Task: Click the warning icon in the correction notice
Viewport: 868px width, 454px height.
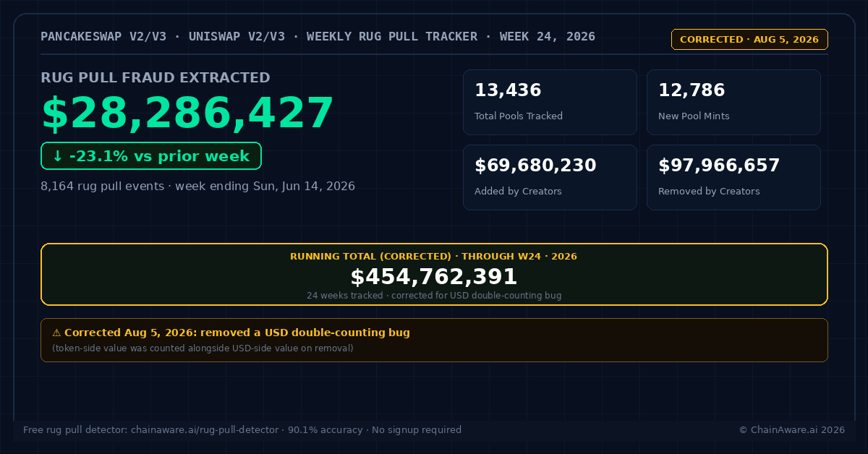Action: pos(56,333)
